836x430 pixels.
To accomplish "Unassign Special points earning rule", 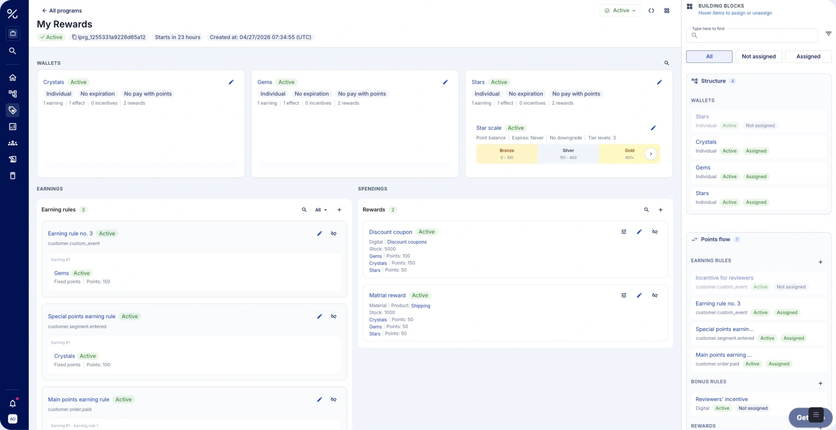I will (334, 316).
